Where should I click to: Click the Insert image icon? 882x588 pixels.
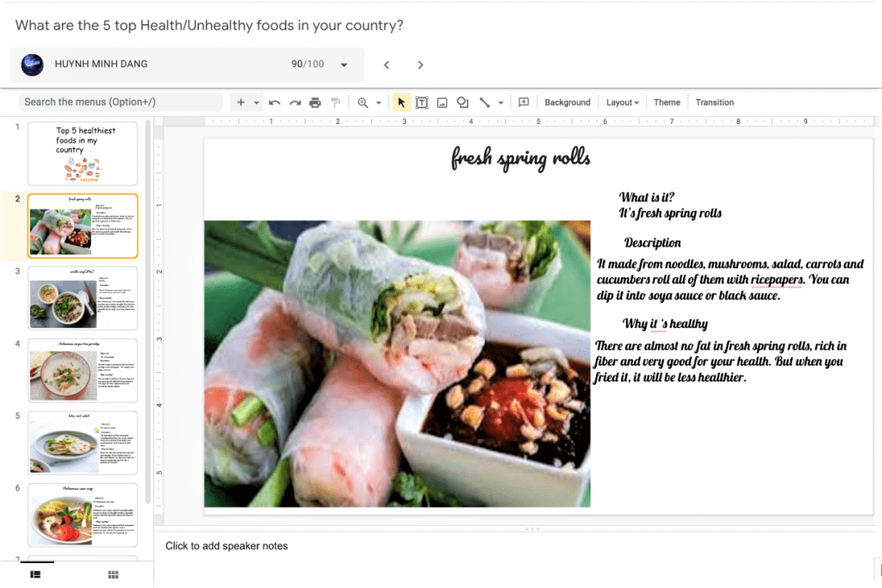442,102
